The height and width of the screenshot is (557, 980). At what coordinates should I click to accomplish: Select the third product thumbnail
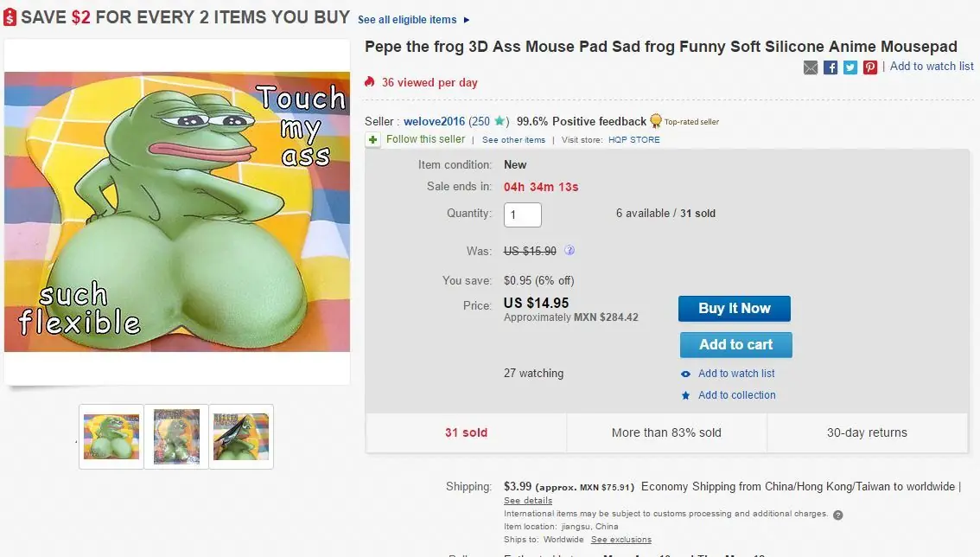click(241, 437)
